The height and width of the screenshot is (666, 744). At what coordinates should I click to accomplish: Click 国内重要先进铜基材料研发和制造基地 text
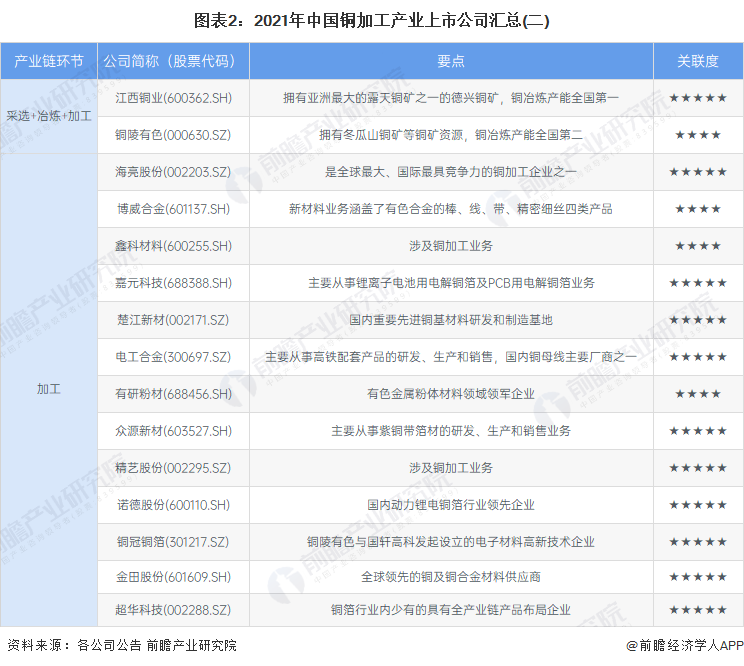point(451,320)
